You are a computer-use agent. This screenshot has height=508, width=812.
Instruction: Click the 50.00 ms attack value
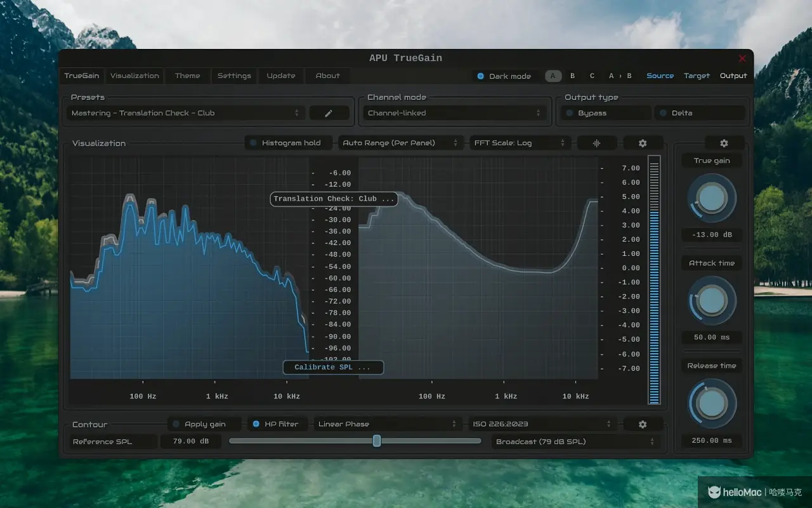(x=712, y=338)
